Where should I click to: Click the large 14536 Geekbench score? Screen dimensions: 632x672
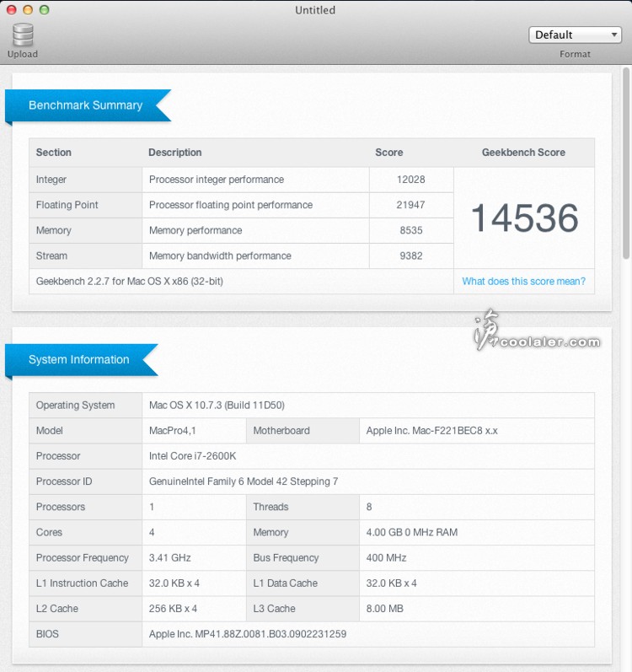pyautogui.click(x=523, y=218)
